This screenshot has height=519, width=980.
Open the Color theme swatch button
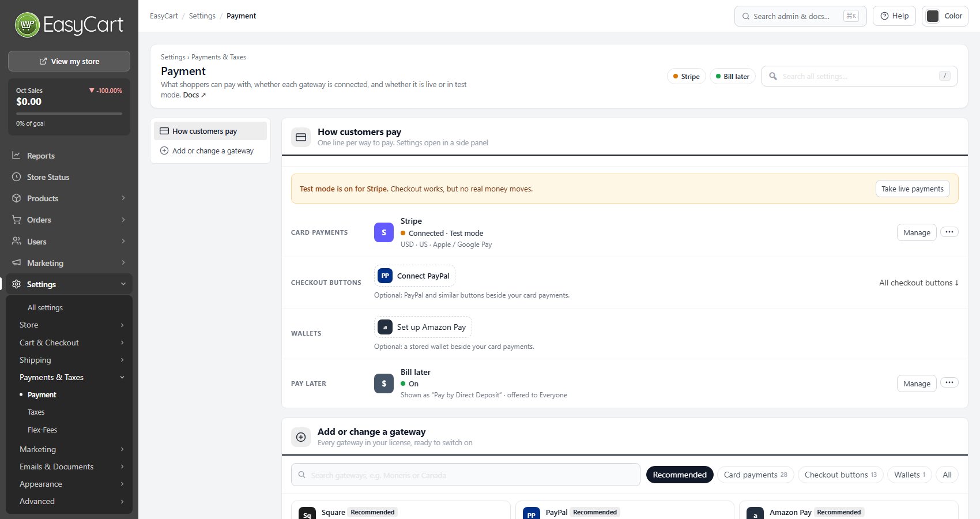(945, 16)
